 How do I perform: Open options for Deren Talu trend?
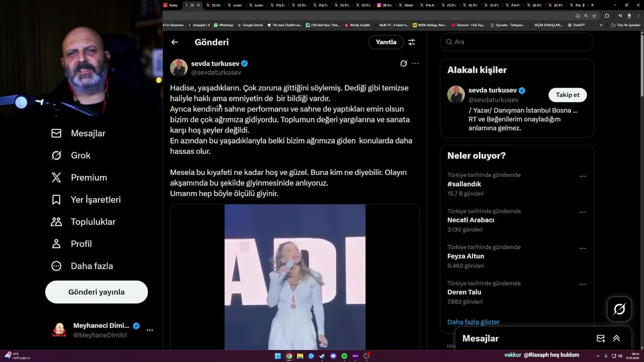(583, 285)
